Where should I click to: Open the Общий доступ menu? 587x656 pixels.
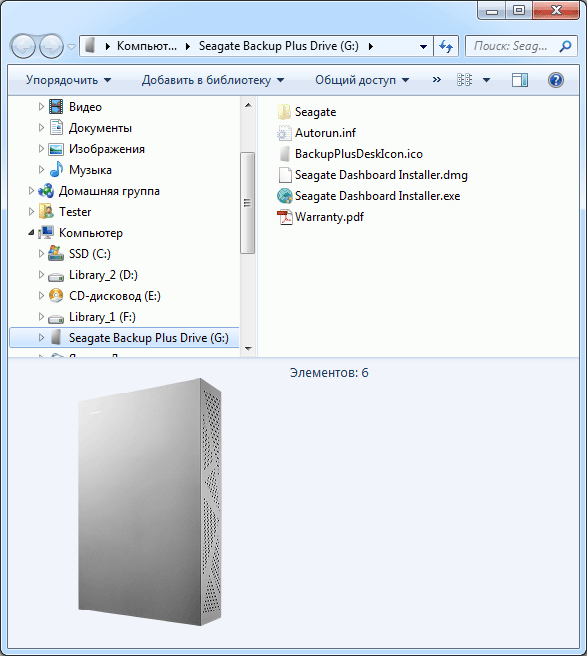click(362, 80)
